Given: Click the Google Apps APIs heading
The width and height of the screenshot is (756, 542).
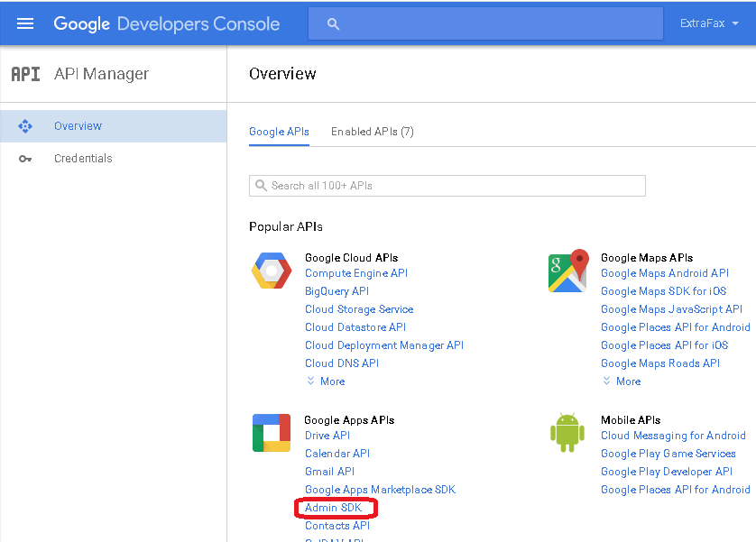Looking at the screenshot, I should (349, 420).
